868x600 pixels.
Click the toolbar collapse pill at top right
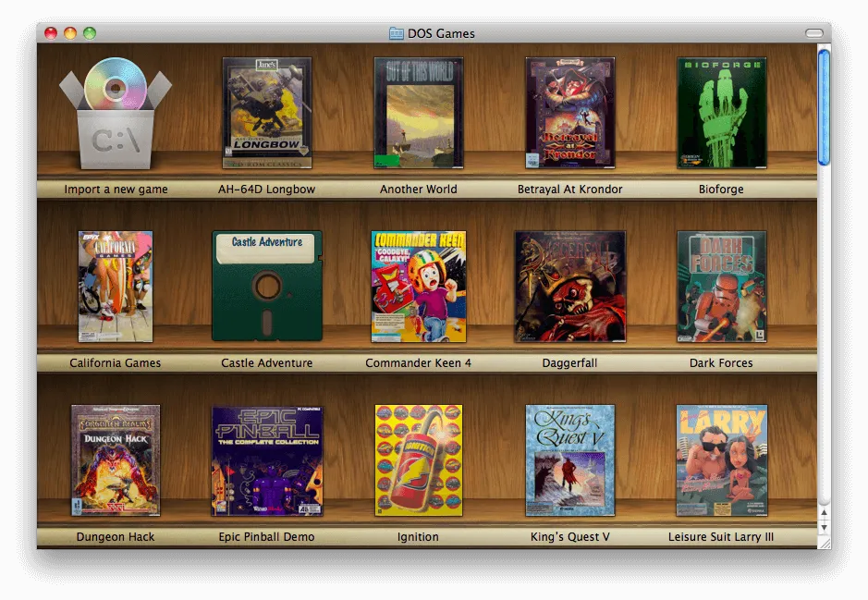pyautogui.click(x=814, y=32)
